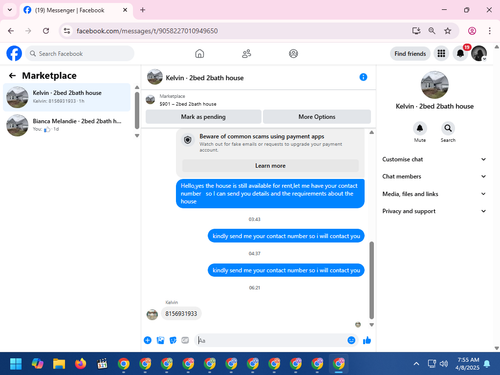This screenshot has width=500, height=375.
Task: Click Learn more about scams
Action: click(270, 166)
